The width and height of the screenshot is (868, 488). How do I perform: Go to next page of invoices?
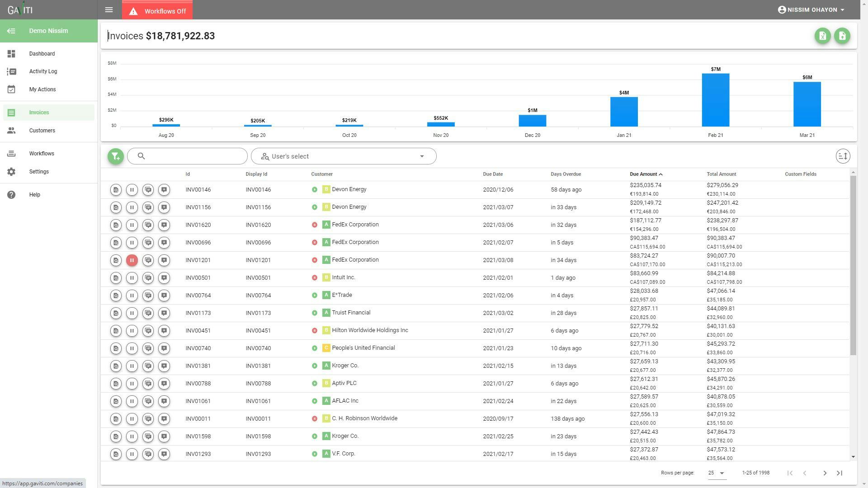coord(825,473)
